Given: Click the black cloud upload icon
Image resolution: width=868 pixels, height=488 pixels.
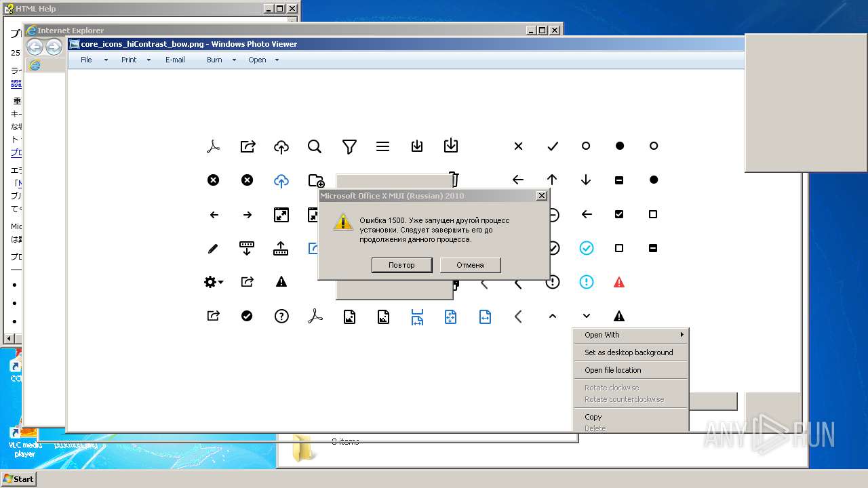Looking at the screenshot, I should [x=281, y=146].
